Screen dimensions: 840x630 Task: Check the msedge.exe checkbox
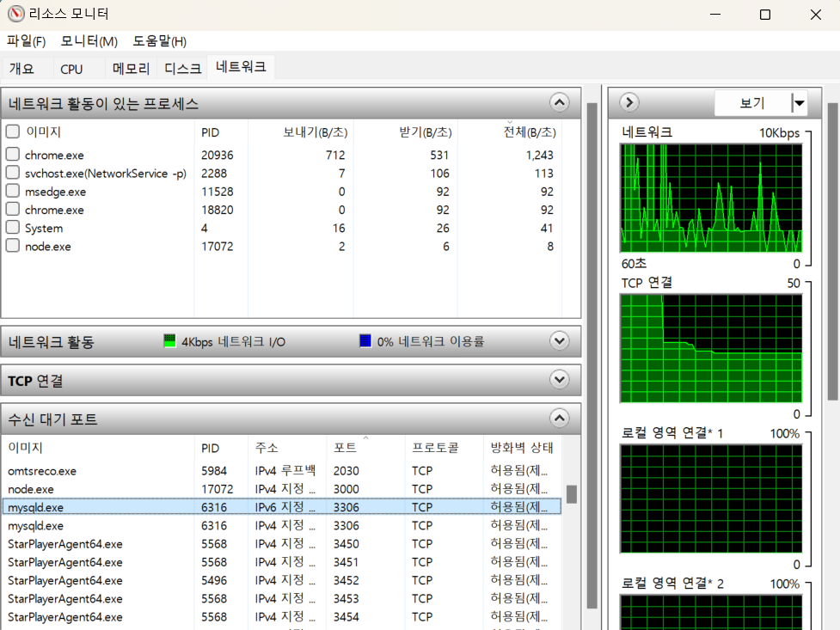[13, 191]
